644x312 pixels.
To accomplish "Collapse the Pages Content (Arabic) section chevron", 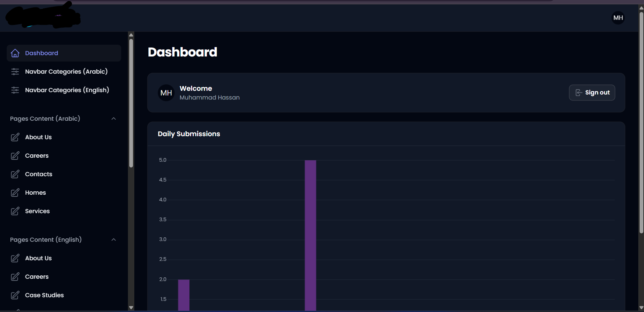I will (x=113, y=119).
